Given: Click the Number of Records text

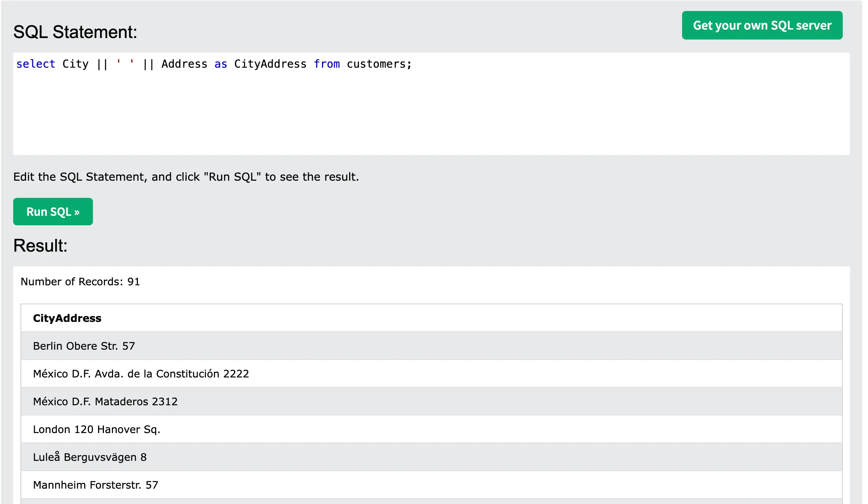Looking at the screenshot, I should pyautogui.click(x=80, y=282).
